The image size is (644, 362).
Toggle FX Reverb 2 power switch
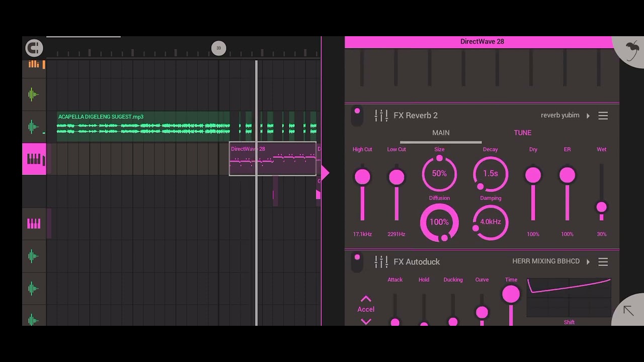357,116
